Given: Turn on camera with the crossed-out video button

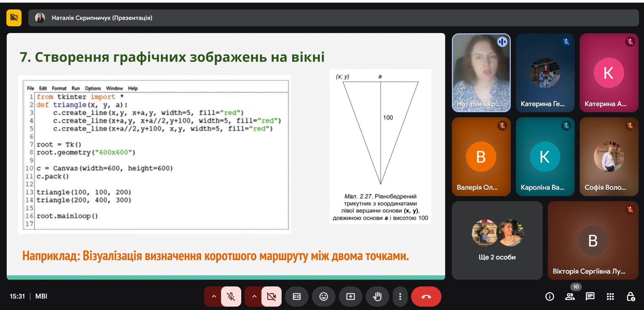Looking at the screenshot, I should pyautogui.click(x=271, y=297).
